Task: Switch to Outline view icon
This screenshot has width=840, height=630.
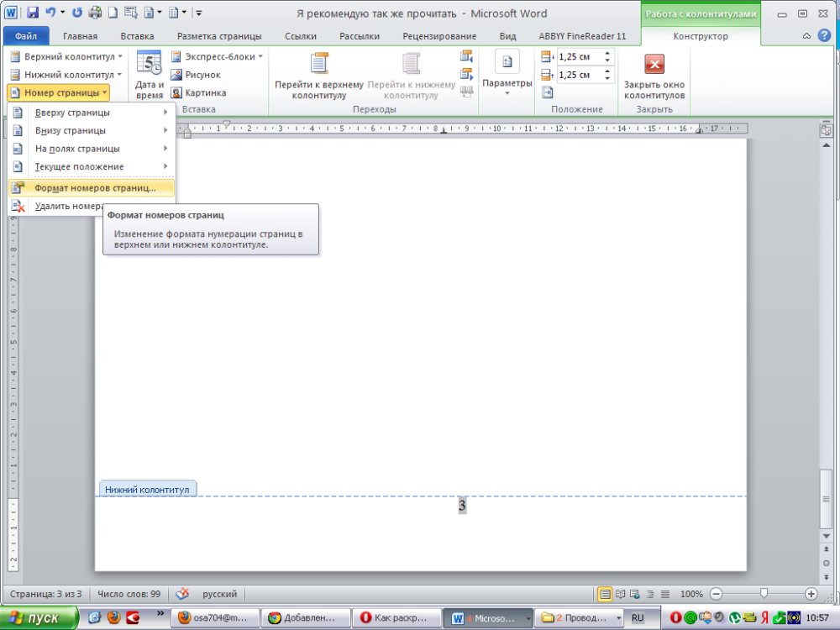Action: (x=650, y=594)
